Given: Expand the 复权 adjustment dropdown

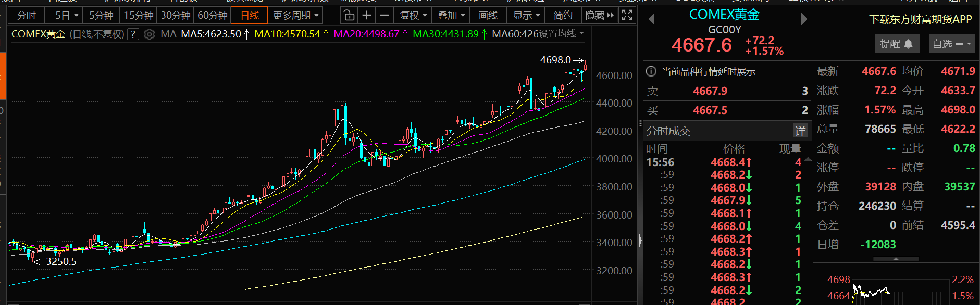Looking at the screenshot, I should (x=413, y=16).
